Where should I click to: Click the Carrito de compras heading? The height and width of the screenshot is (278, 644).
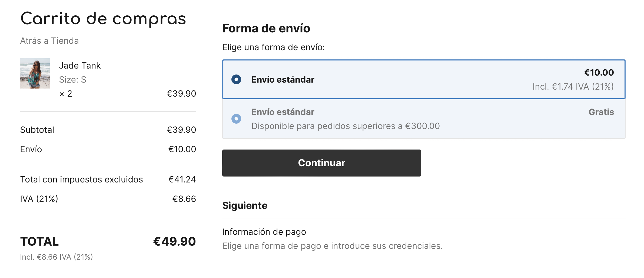103,19
